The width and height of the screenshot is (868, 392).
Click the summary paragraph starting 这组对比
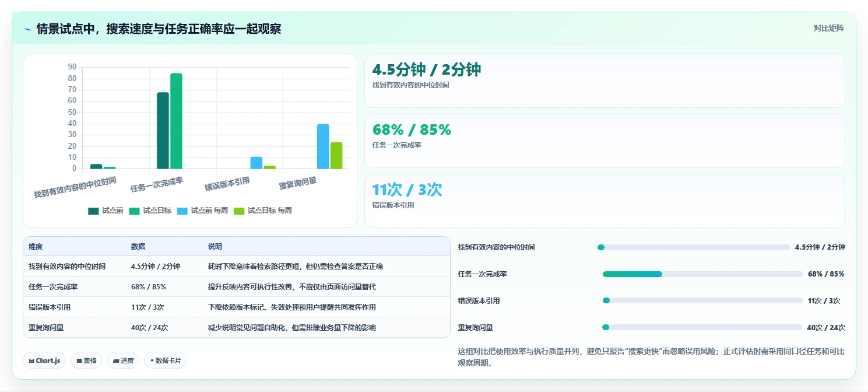click(651, 357)
